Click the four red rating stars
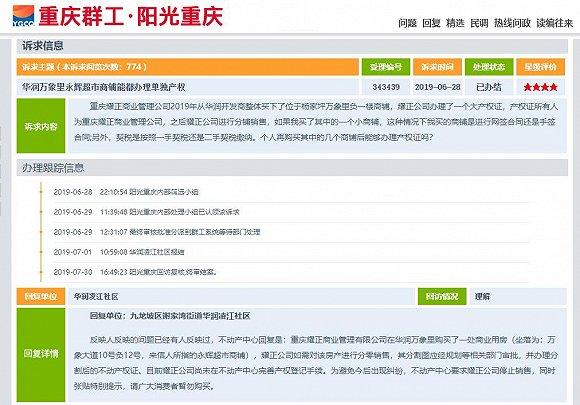Viewport: 580px width, 405px height. 540,87
